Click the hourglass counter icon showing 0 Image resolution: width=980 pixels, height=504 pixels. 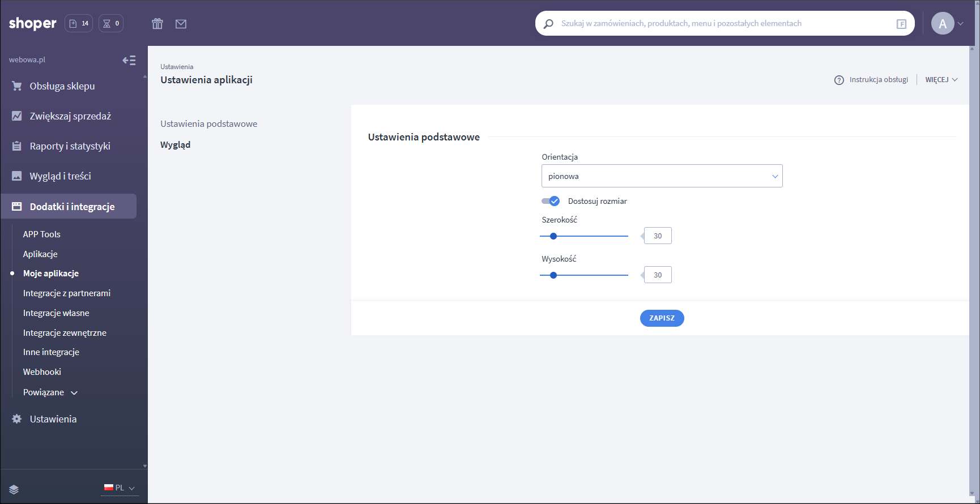[x=111, y=23]
